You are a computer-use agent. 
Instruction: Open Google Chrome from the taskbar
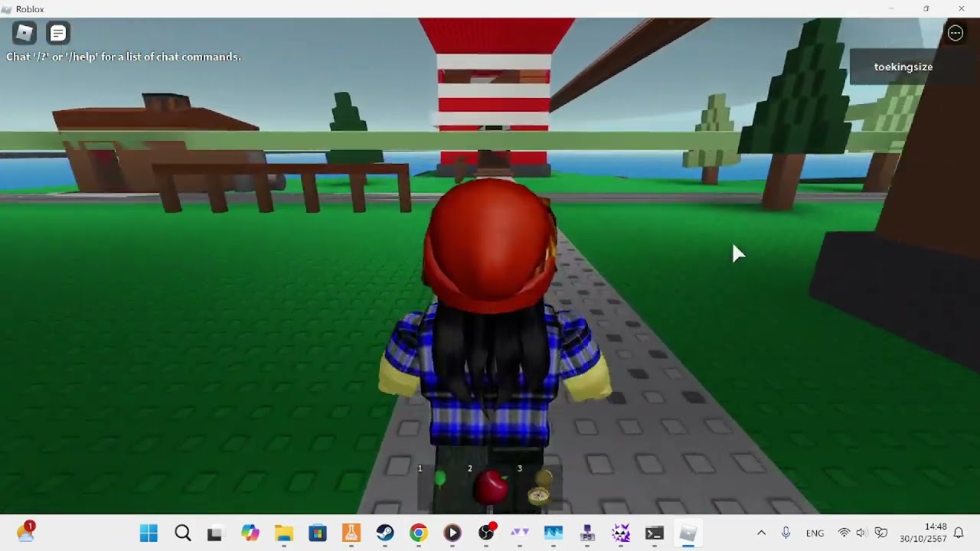point(418,533)
